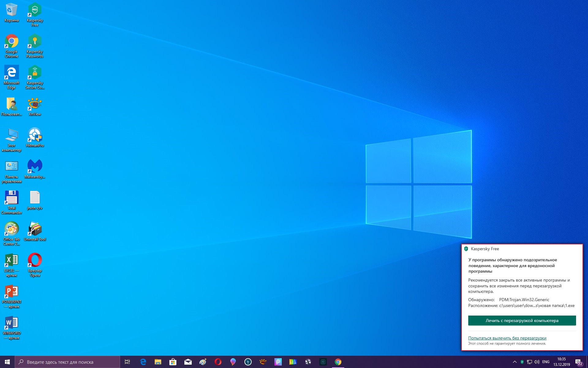Click the Uninstall Tool desktop icon
The width and height of the screenshot is (588, 368).
35,231
